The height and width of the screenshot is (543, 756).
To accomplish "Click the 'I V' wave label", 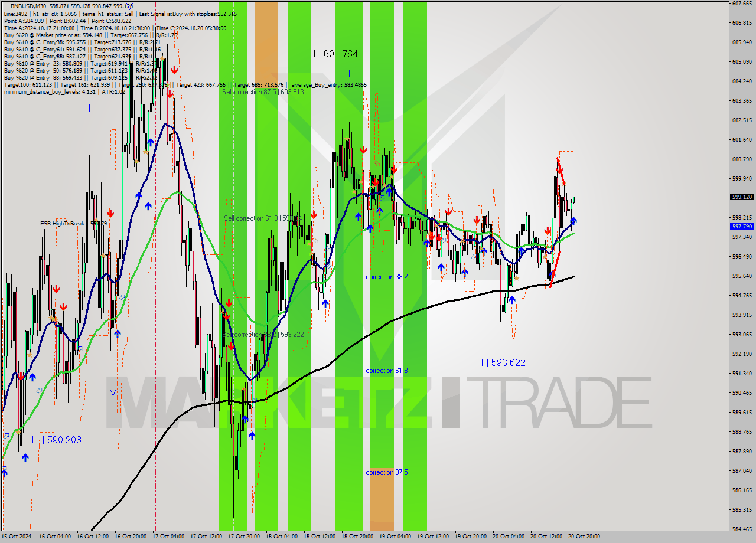I will [x=110, y=392].
